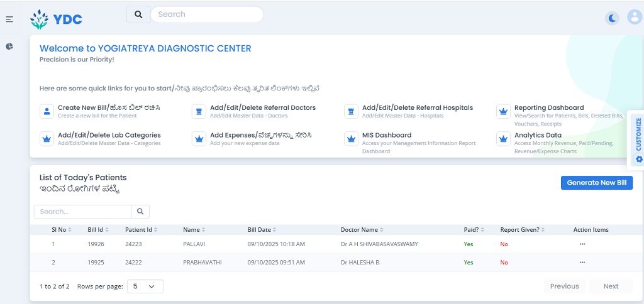
Task: Click the hamburger menu icon
Action: coord(9,19)
